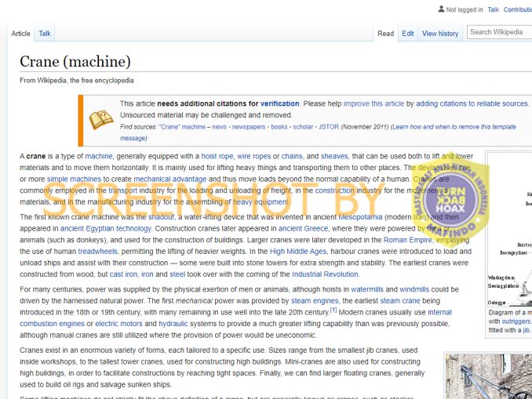Open the hoist rope link
Screen dimensions: 532x399
[x=217, y=156]
